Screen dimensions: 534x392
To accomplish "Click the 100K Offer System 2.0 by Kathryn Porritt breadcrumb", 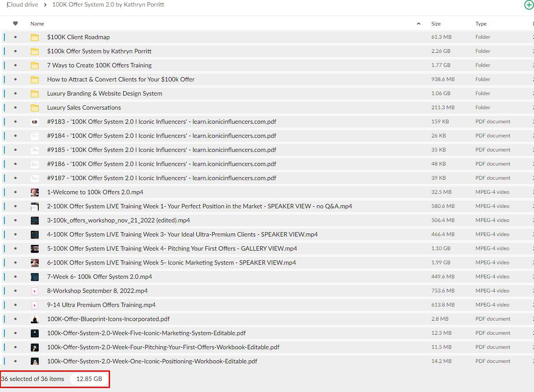I will pos(108,5).
